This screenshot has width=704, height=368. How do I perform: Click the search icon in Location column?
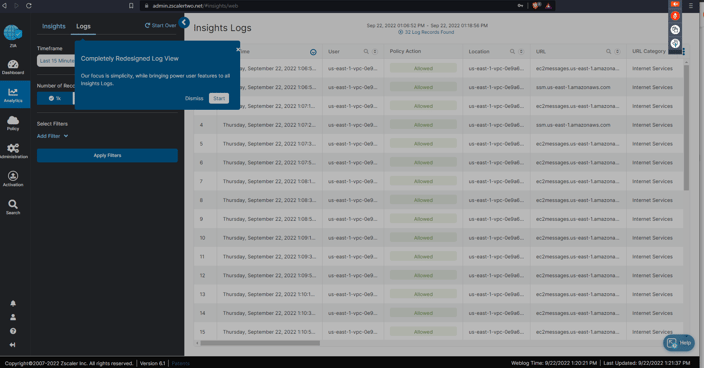[x=512, y=52]
